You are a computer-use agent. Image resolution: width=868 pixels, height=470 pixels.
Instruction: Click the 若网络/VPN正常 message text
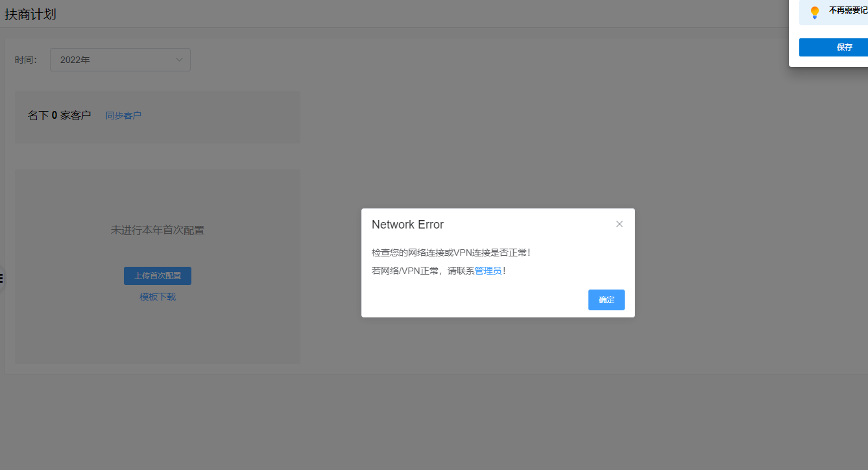[x=422, y=271]
